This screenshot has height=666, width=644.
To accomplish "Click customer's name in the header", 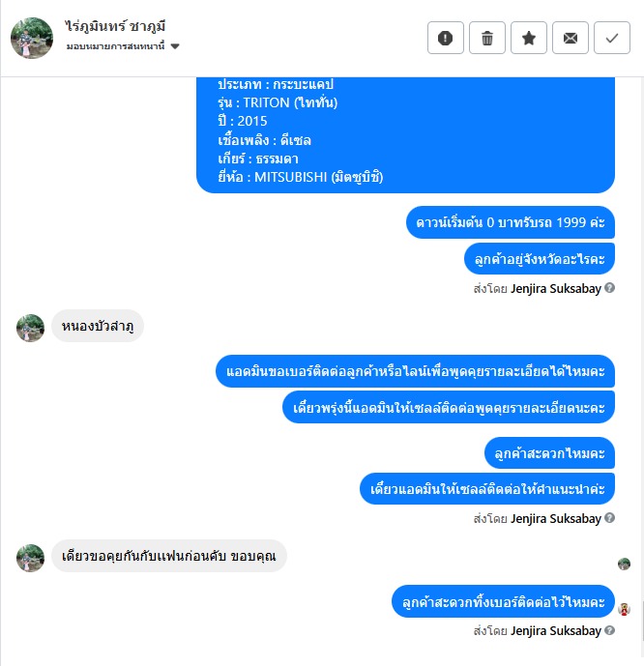I will (x=115, y=26).
